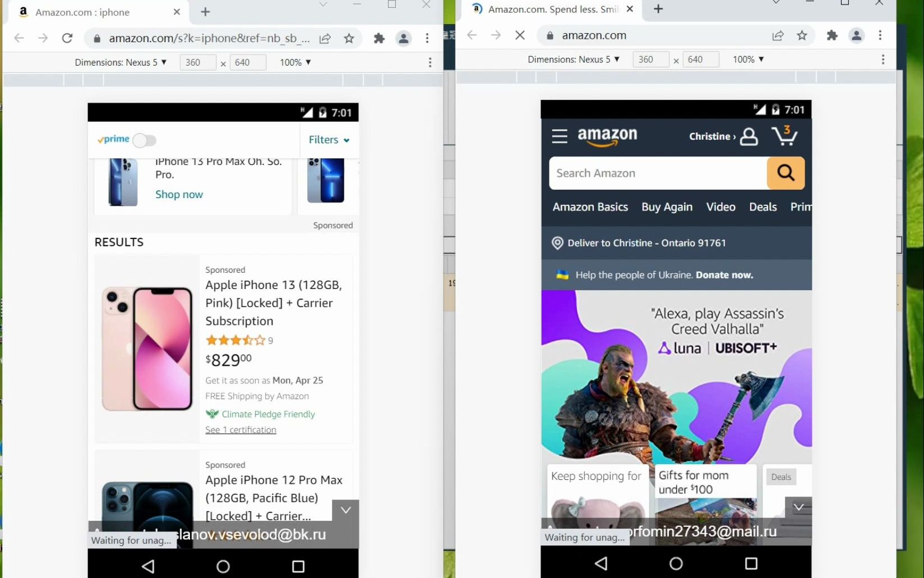Toggle the Prime filter switch
The image size is (924, 578).
[x=144, y=140]
